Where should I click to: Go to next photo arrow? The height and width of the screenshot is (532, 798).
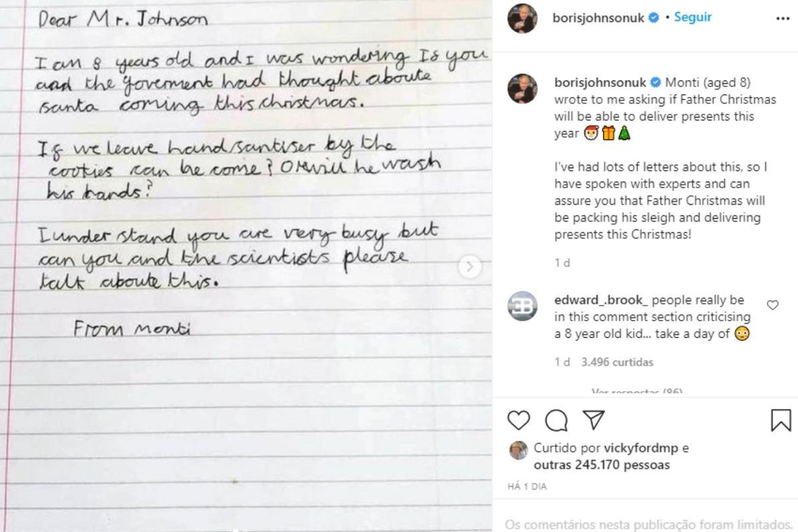[469, 267]
